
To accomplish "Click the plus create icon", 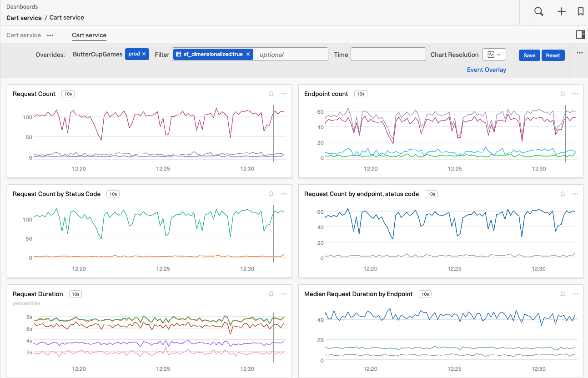I will pyautogui.click(x=562, y=12).
